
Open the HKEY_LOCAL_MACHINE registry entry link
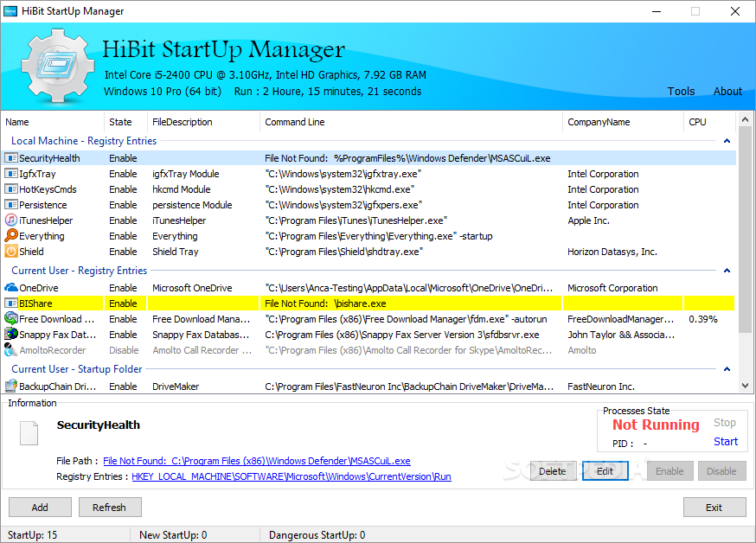pyautogui.click(x=291, y=476)
